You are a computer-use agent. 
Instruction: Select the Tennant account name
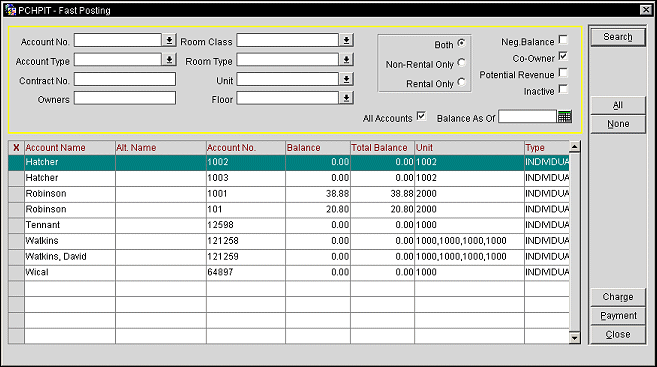[x=70, y=225]
